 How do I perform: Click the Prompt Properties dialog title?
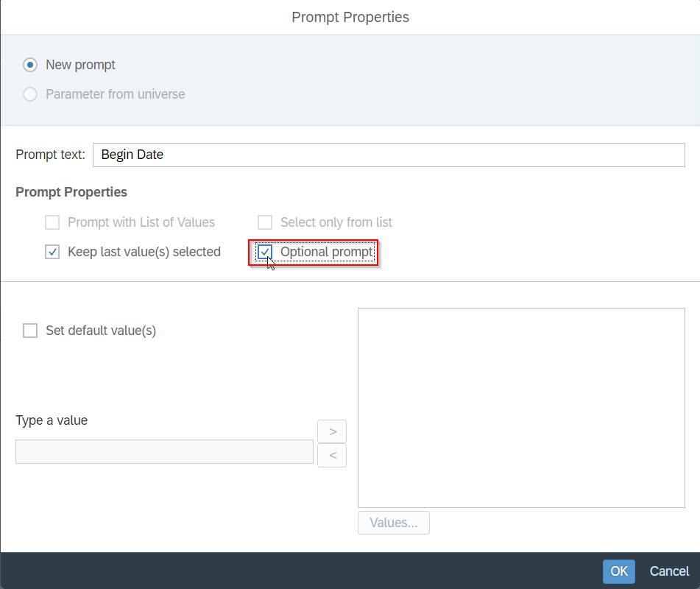click(350, 17)
